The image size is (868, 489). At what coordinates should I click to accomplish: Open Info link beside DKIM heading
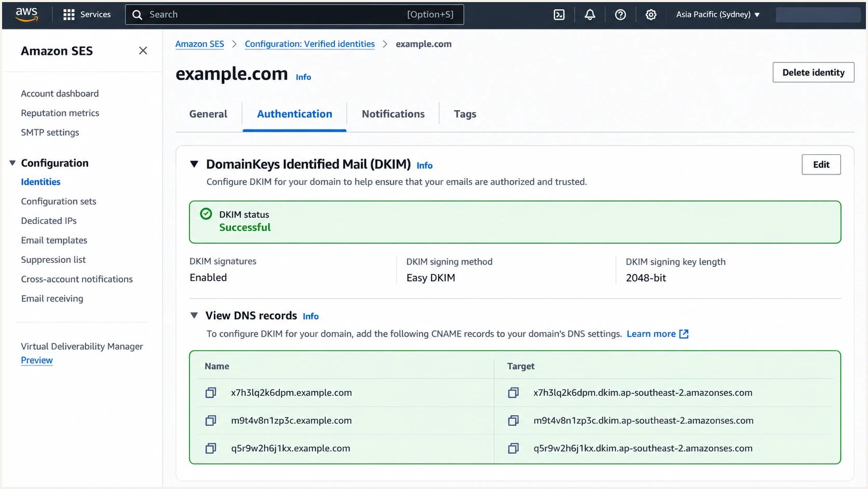click(x=425, y=165)
